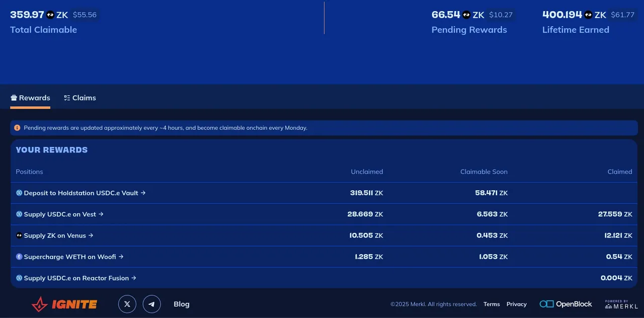Viewport: 644px width, 318px height.
Task: Click the 27.559 ZK claimed value
Action: [615, 214]
